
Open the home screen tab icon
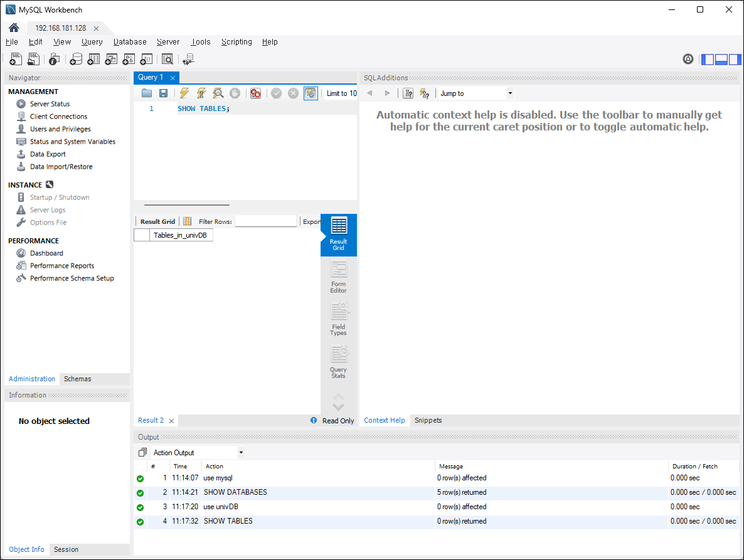[x=14, y=28]
